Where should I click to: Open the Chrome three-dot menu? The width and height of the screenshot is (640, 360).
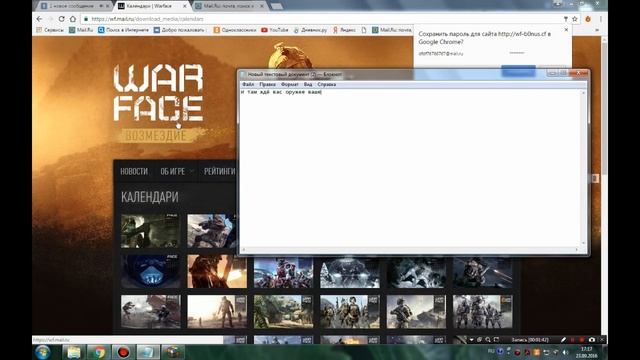pyautogui.click(x=600, y=19)
